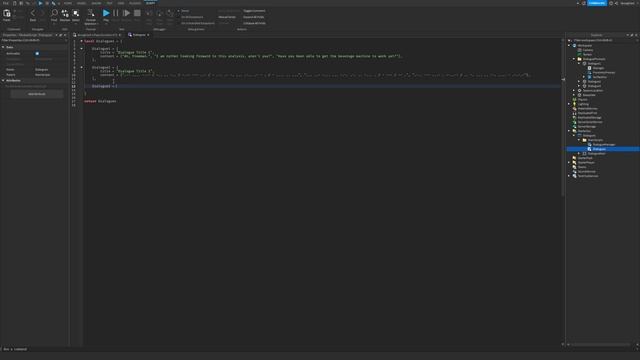Click the Step Into debugger icon
640x360 pixels.
149,13
